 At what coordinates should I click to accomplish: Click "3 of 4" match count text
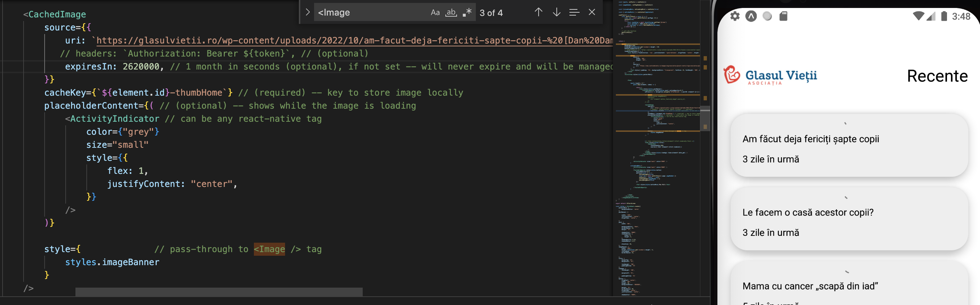(x=491, y=13)
